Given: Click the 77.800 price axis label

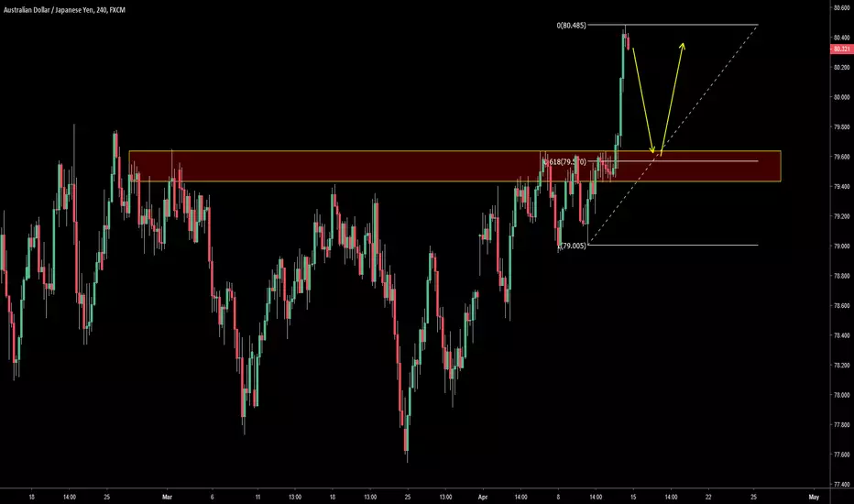Looking at the screenshot, I should 841,425.
